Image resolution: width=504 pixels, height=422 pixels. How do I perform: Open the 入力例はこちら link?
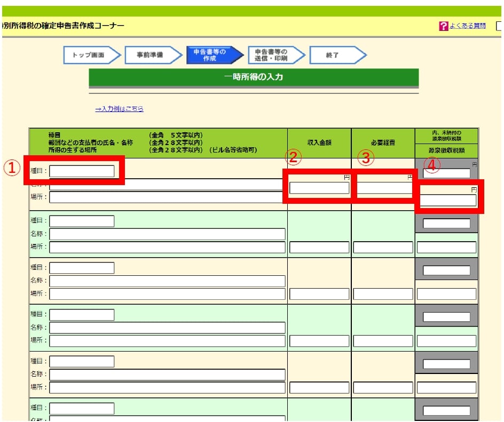pos(119,109)
